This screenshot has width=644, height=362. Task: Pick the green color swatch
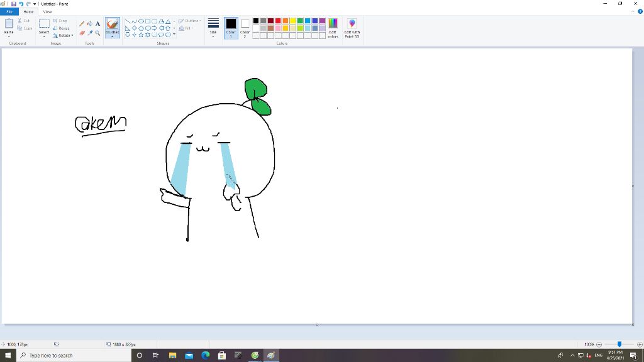pyautogui.click(x=300, y=21)
